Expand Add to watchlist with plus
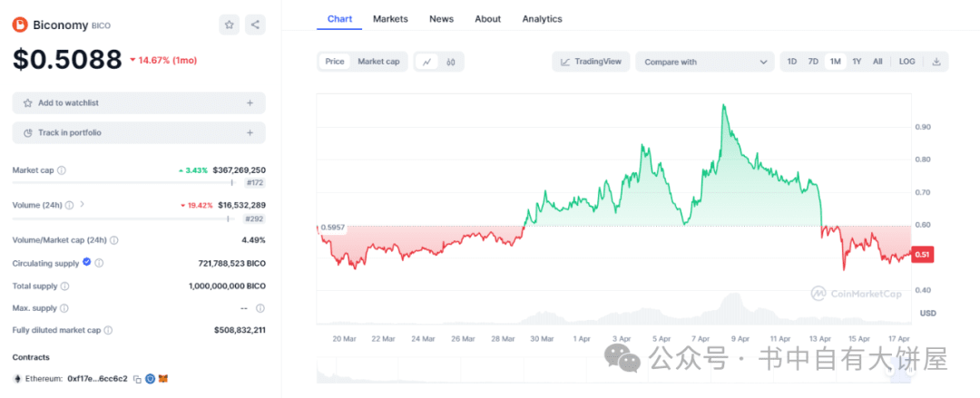The height and width of the screenshot is (398, 980). tap(250, 103)
